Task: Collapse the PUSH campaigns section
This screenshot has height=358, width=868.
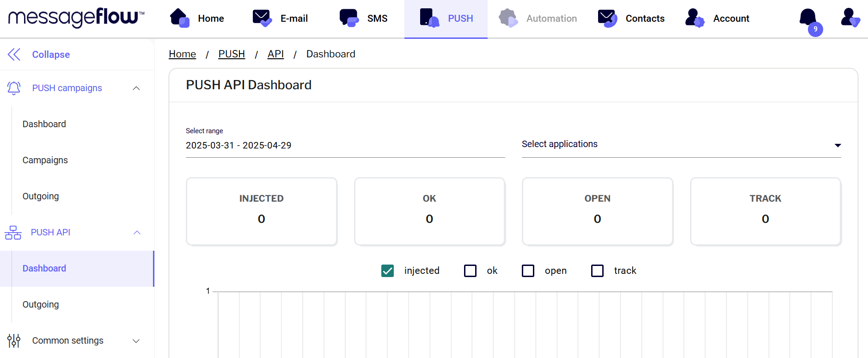Action: pos(136,88)
